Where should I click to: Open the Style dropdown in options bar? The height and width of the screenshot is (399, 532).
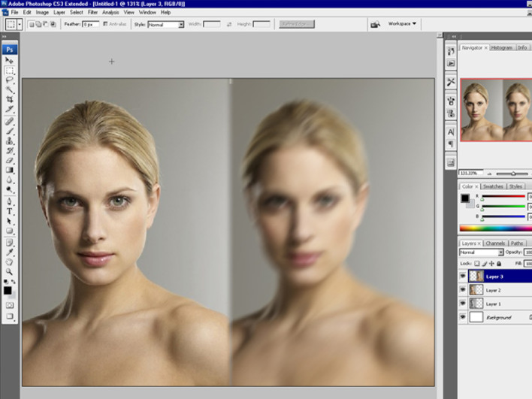166,25
